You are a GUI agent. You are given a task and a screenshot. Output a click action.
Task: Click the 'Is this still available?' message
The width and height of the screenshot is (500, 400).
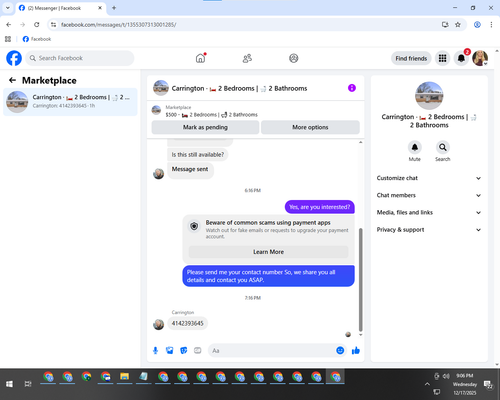coord(198,155)
